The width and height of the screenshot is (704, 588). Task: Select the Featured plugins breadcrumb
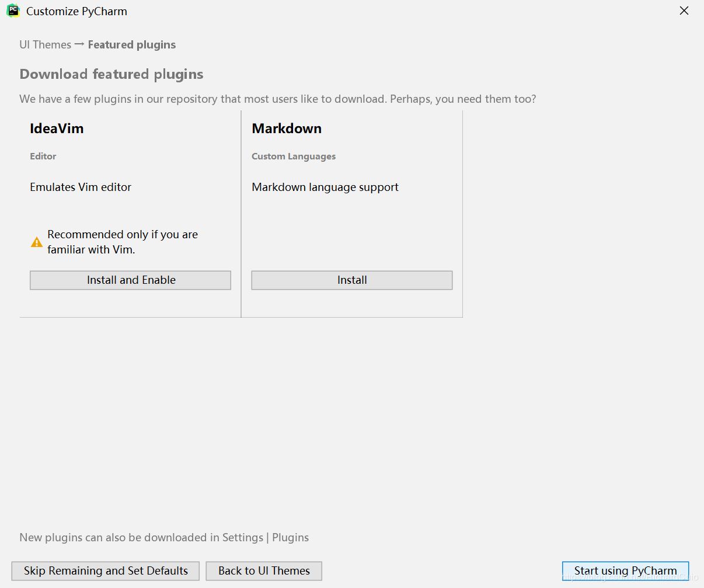[x=131, y=45]
